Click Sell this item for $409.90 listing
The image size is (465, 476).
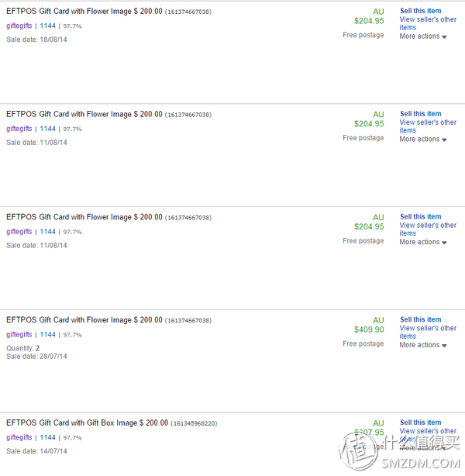point(420,319)
